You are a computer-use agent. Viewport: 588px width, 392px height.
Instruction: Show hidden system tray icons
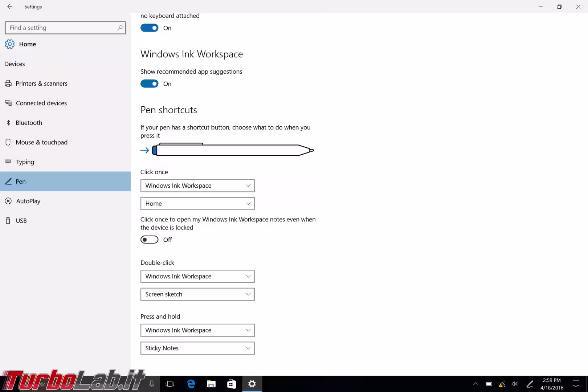[476, 384]
